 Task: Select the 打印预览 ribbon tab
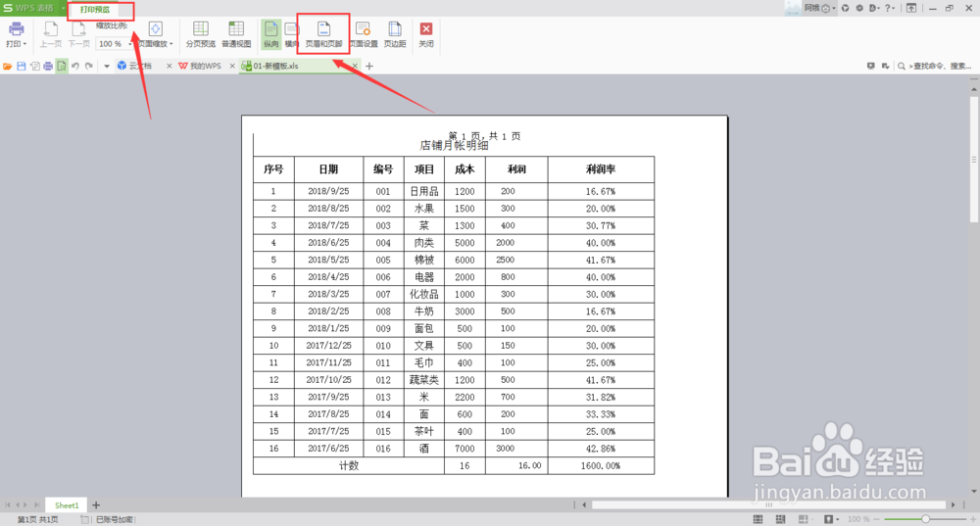[x=94, y=10]
